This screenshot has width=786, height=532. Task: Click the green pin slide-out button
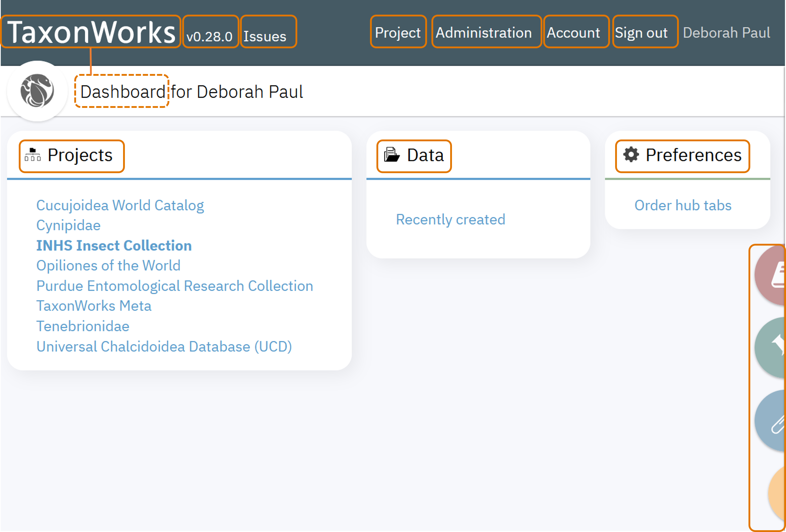click(x=770, y=348)
